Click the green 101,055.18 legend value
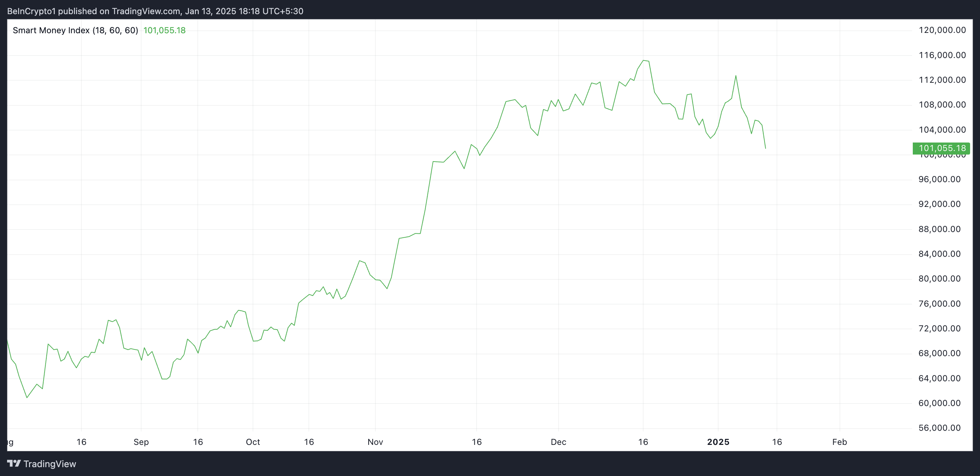The width and height of the screenshot is (980, 476). (165, 30)
